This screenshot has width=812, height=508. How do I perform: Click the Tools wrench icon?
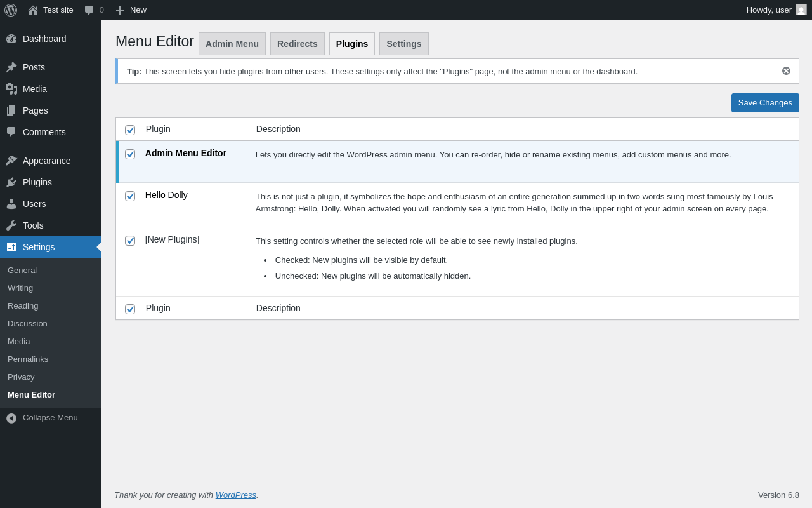coord(11,225)
